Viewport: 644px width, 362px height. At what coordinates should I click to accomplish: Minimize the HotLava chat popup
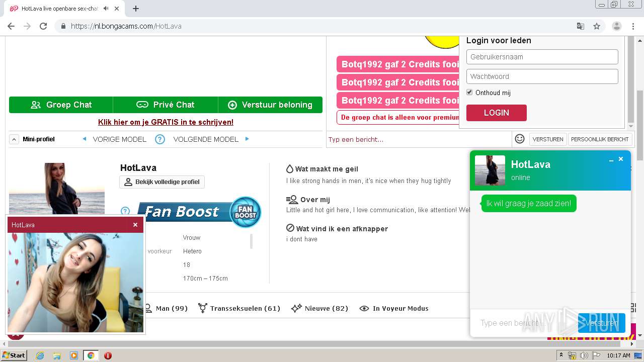coord(611,160)
